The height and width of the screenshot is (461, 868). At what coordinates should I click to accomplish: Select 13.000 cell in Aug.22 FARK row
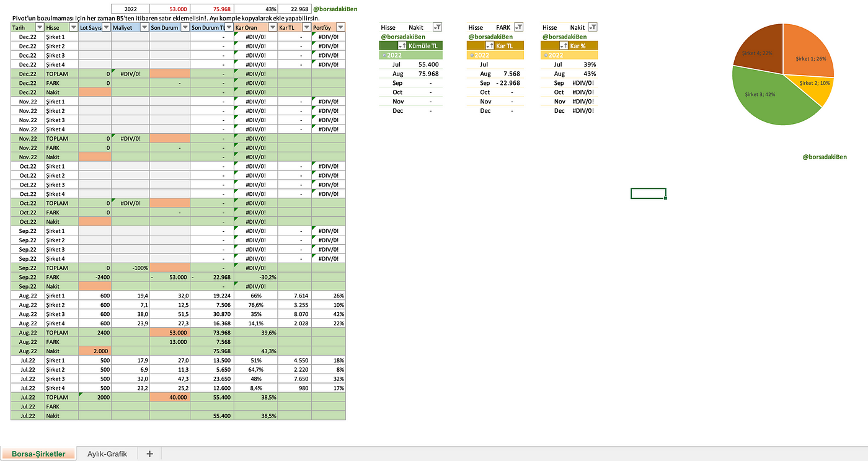tap(169, 342)
